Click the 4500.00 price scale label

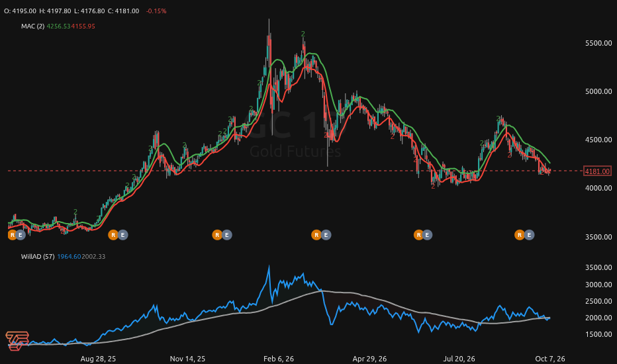[598, 140]
